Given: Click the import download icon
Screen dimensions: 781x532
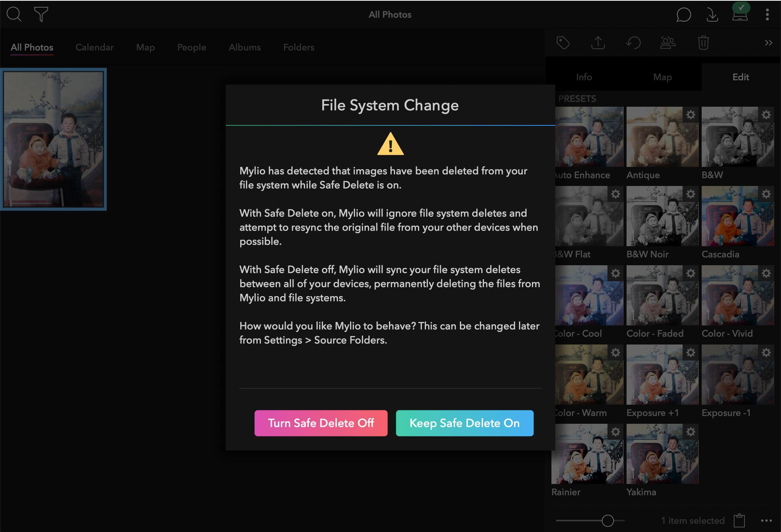Looking at the screenshot, I should pos(712,15).
